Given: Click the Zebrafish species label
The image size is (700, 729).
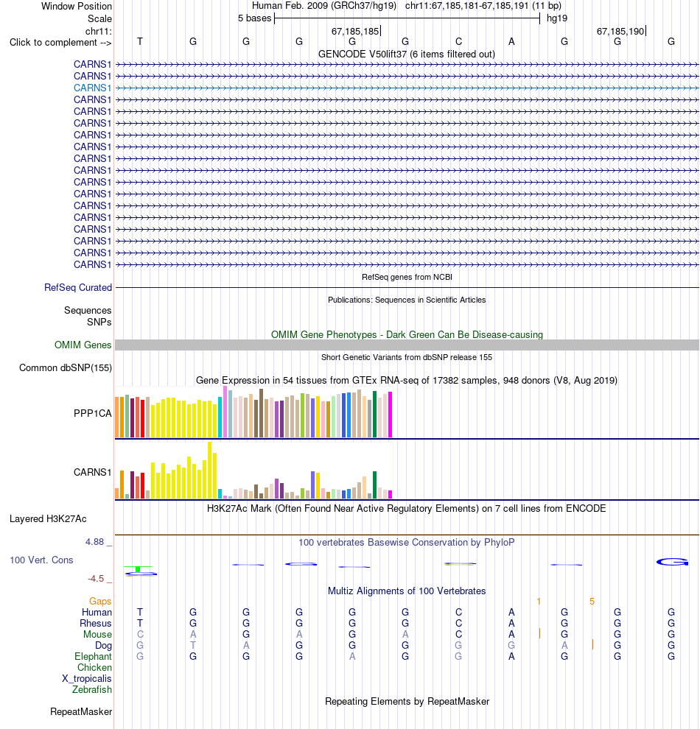Looking at the screenshot, I should pyautogui.click(x=92, y=689).
